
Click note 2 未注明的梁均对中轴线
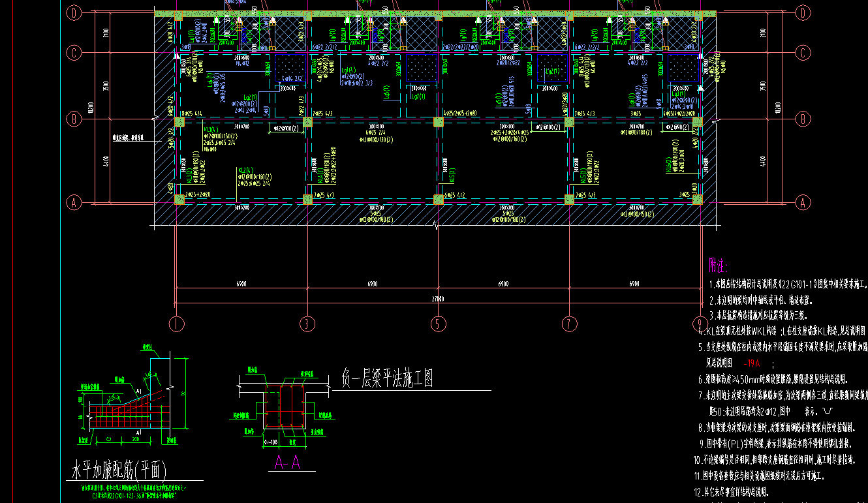pos(762,301)
